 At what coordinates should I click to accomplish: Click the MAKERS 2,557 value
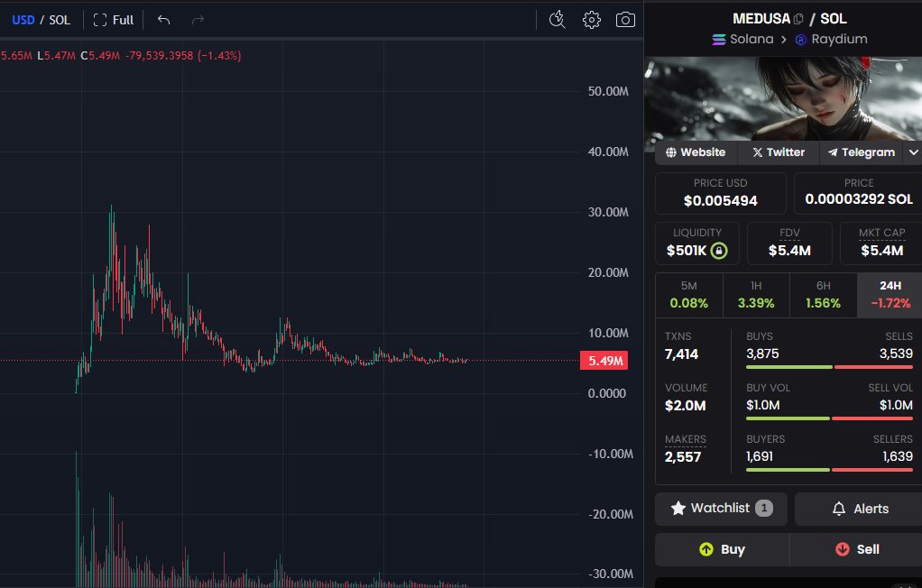coord(683,457)
